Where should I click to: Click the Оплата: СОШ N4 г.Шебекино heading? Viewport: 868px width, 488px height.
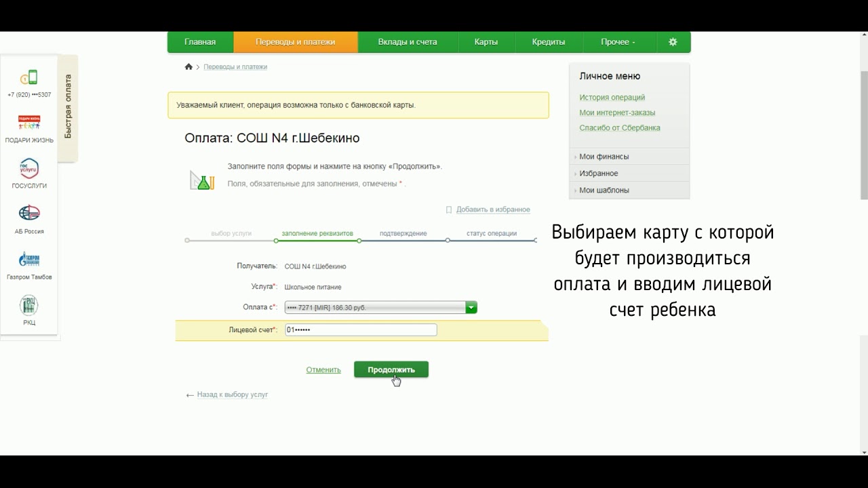pyautogui.click(x=272, y=138)
